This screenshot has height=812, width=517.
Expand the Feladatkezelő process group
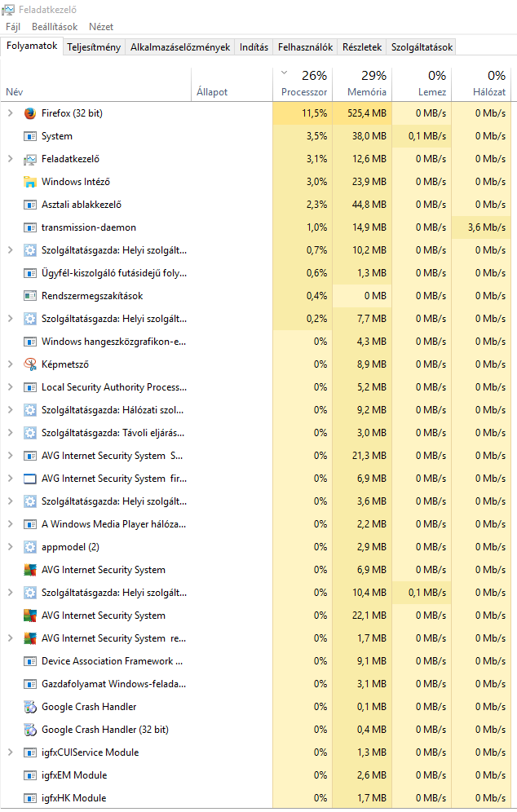(x=10, y=159)
